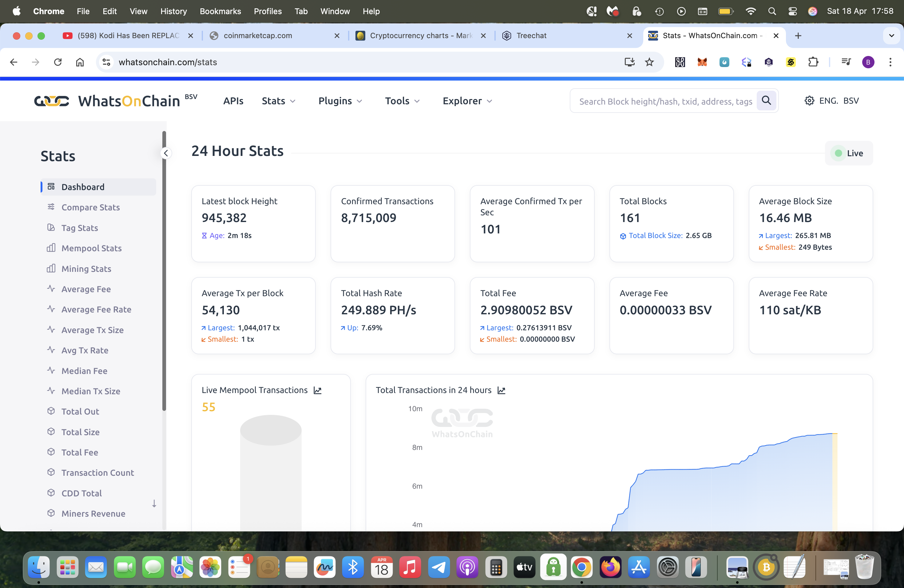Go to Chrome home button

tap(80, 62)
